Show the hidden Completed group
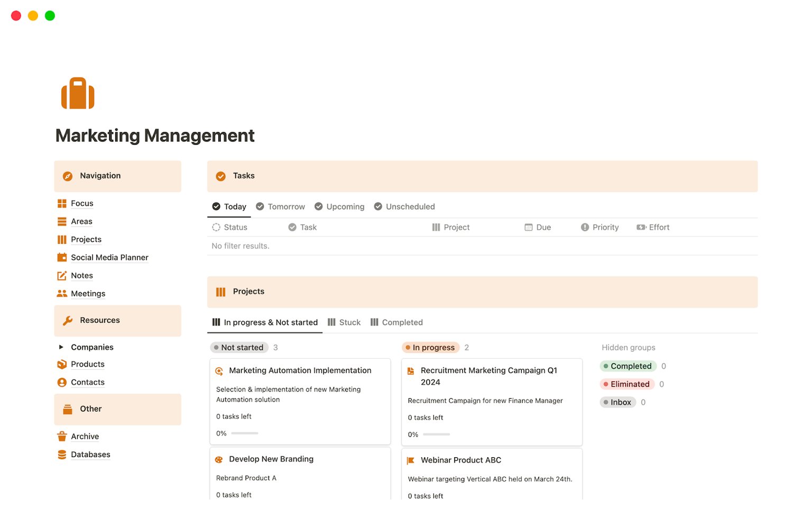812x508 pixels. [629, 366]
